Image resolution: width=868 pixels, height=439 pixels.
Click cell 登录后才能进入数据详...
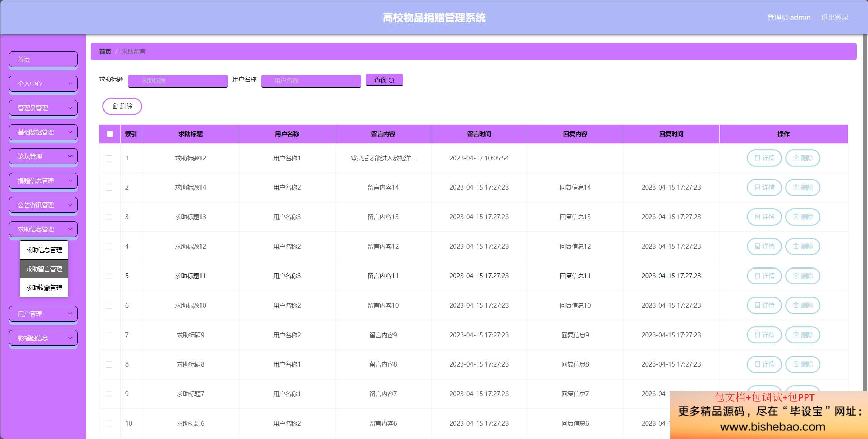point(383,158)
